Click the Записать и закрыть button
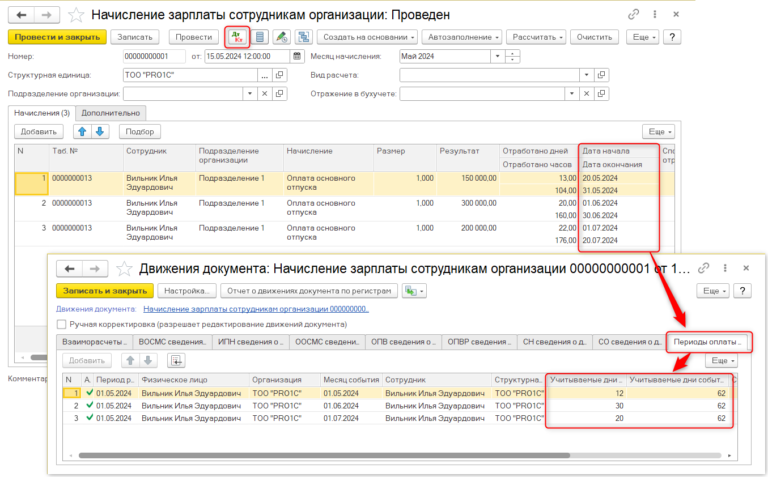This screenshot has height=477, width=768. coord(105,291)
